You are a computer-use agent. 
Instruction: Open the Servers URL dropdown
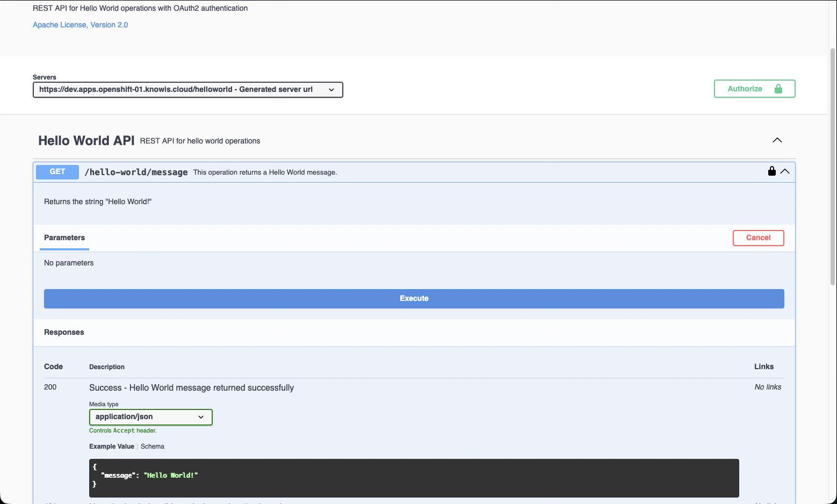pyautogui.click(x=187, y=89)
